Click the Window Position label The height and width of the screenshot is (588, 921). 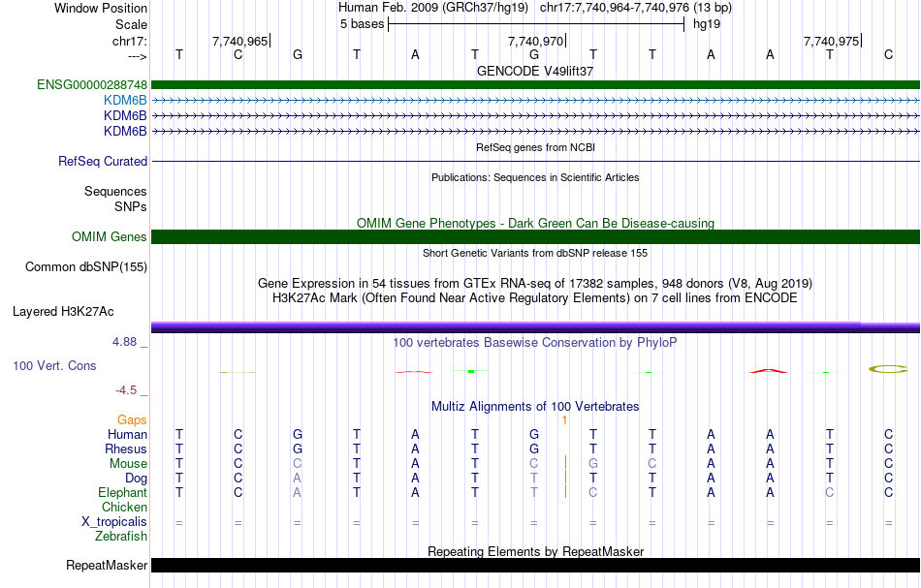101,8
